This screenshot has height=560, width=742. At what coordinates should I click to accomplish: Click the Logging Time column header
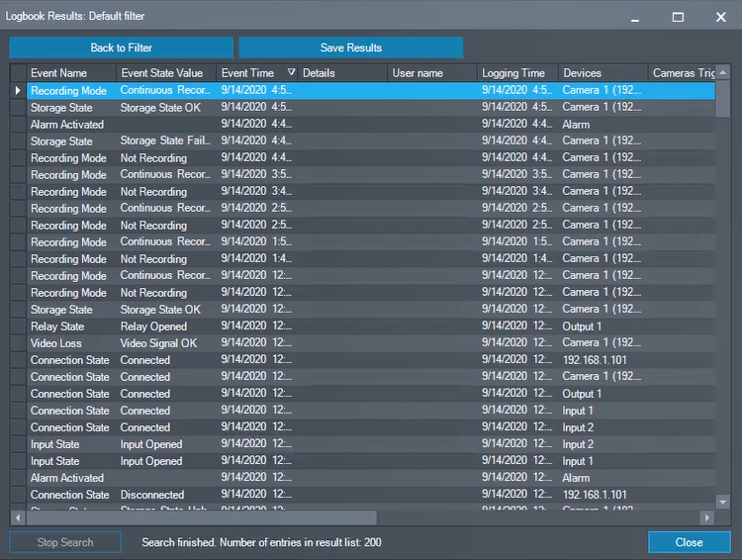pyautogui.click(x=512, y=73)
